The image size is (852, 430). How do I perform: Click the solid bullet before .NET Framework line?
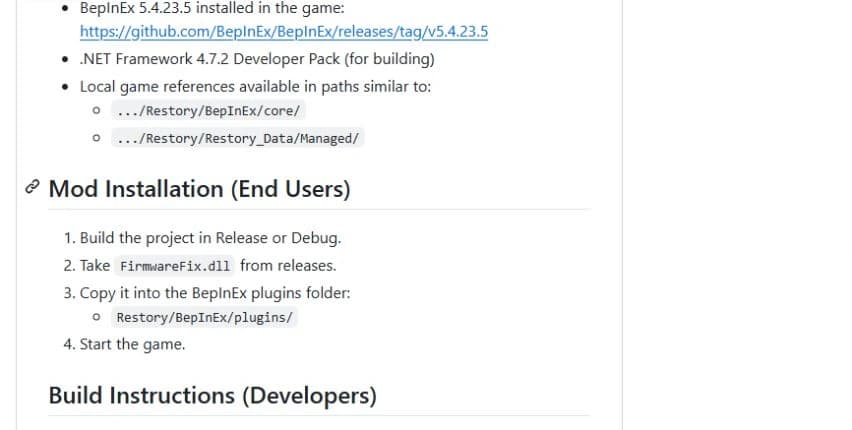66,59
